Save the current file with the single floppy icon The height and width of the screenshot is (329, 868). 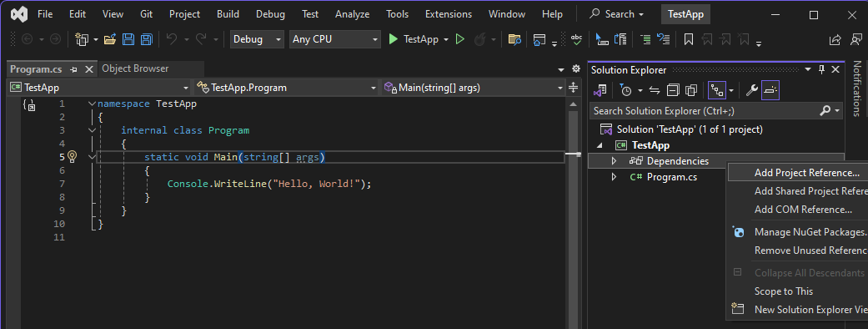point(128,39)
